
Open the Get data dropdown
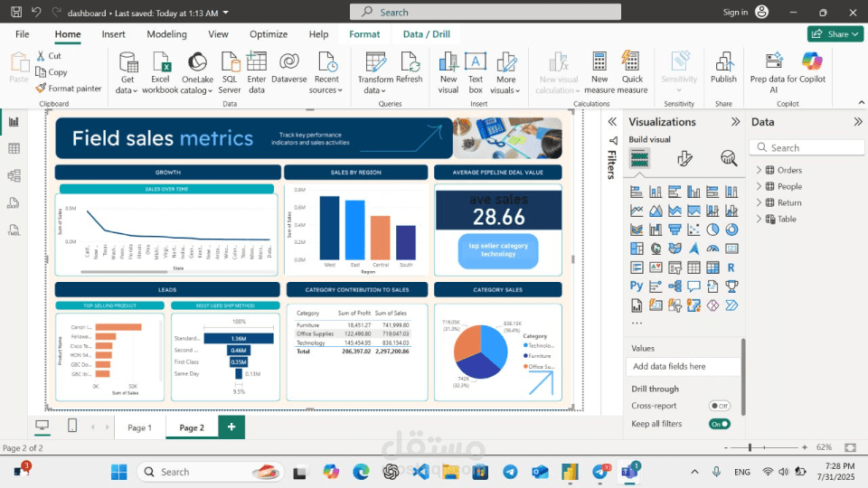(127, 73)
